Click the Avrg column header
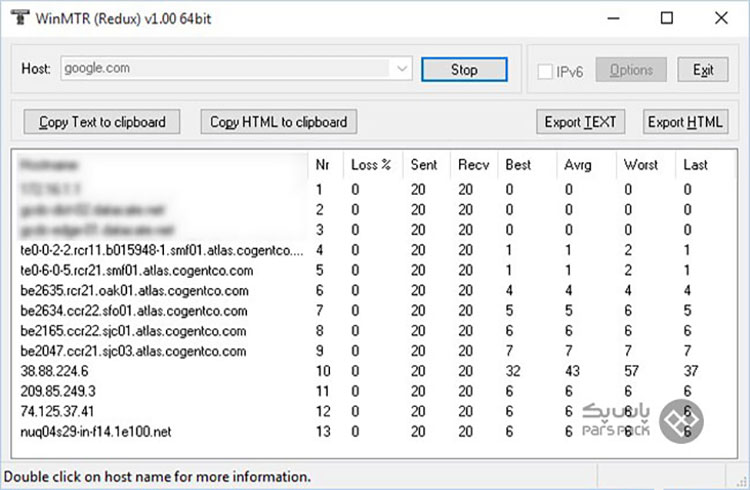The image size is (750, 490). click(587, 165)
